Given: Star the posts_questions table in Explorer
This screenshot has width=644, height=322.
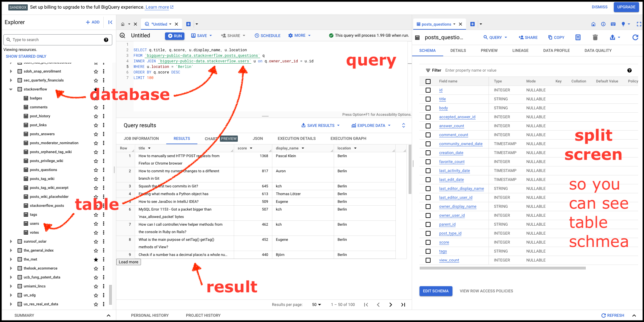Looking at the screenshot, I should [x=96, y=170].
